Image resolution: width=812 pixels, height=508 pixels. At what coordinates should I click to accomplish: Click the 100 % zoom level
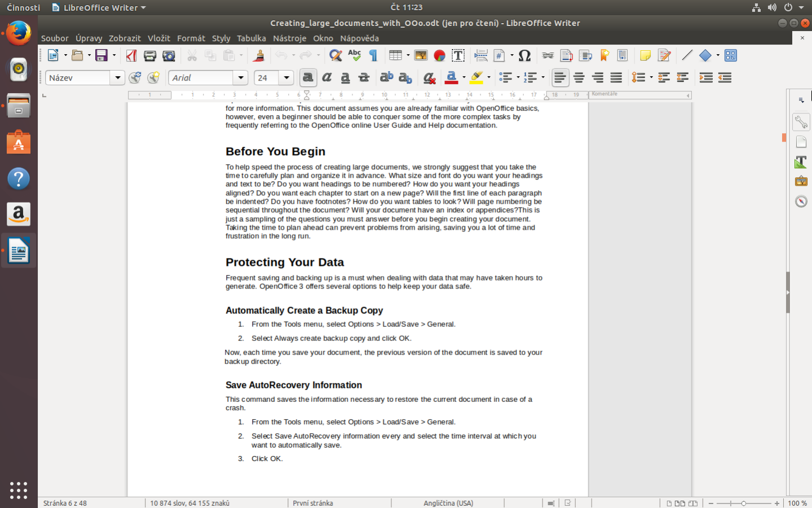click(x=797, y=503)
